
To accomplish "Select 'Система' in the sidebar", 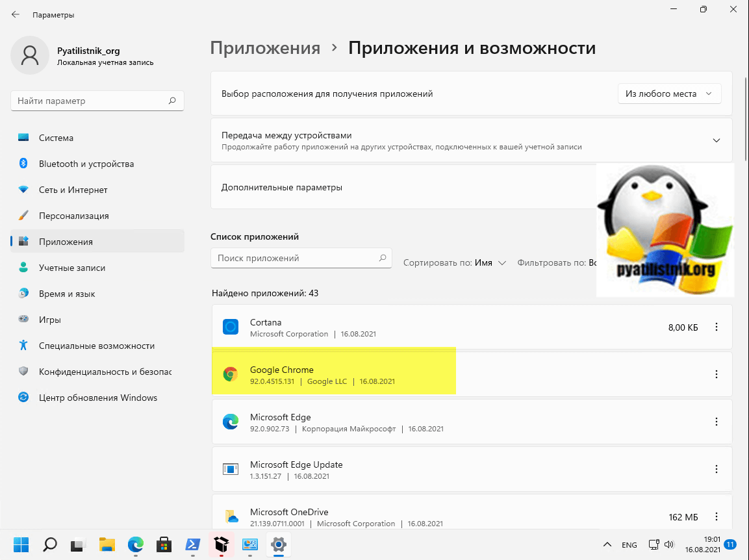I will click(56, 138).
